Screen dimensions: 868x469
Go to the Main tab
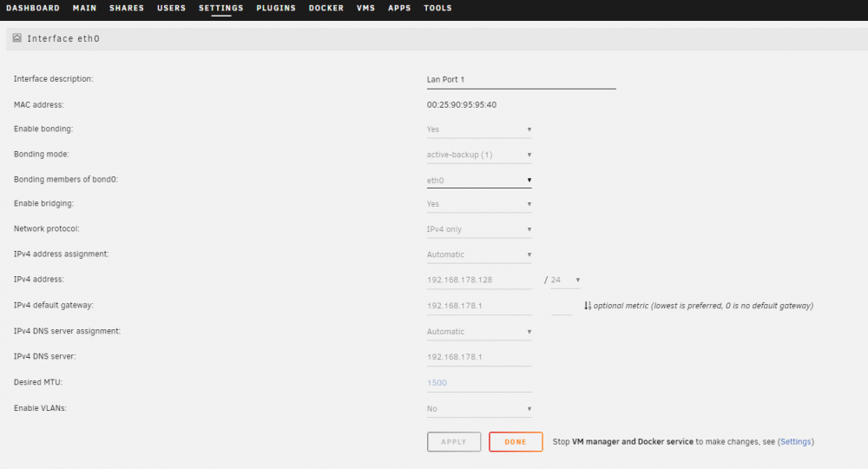point(85,9)
